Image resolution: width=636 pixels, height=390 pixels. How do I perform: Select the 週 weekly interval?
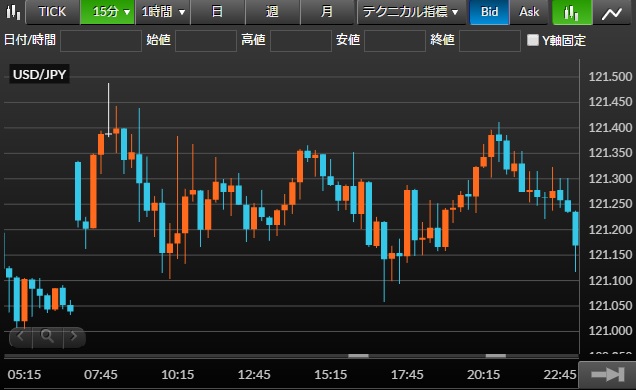pyautogui.click(x=273, y=12)
